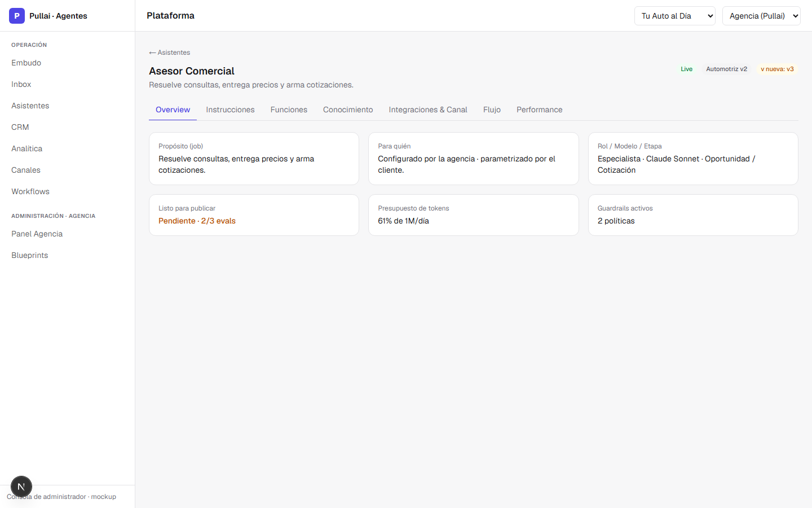Open the Funciones tab
This screenshot has height=508, width=812.
(x=289, y=110)
